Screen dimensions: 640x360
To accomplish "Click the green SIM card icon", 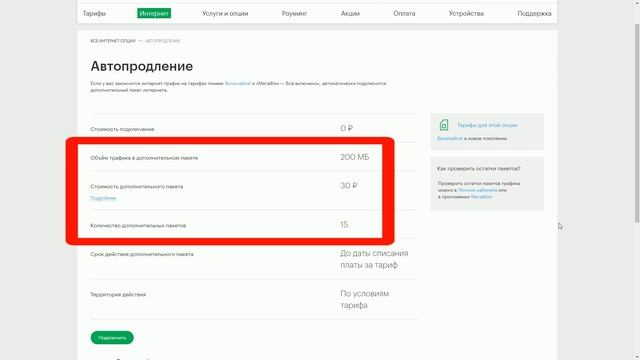I will 444,125.
